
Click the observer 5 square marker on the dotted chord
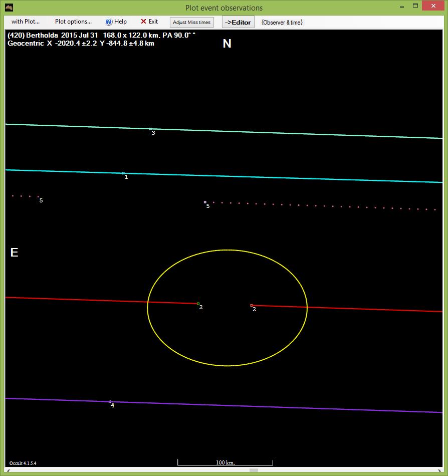tap(205, 202)
